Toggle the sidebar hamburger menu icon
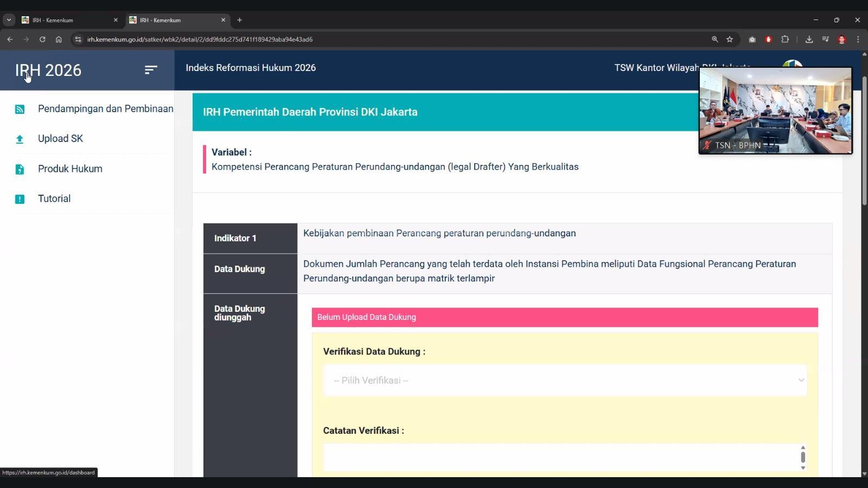 (x=151, y=70)
